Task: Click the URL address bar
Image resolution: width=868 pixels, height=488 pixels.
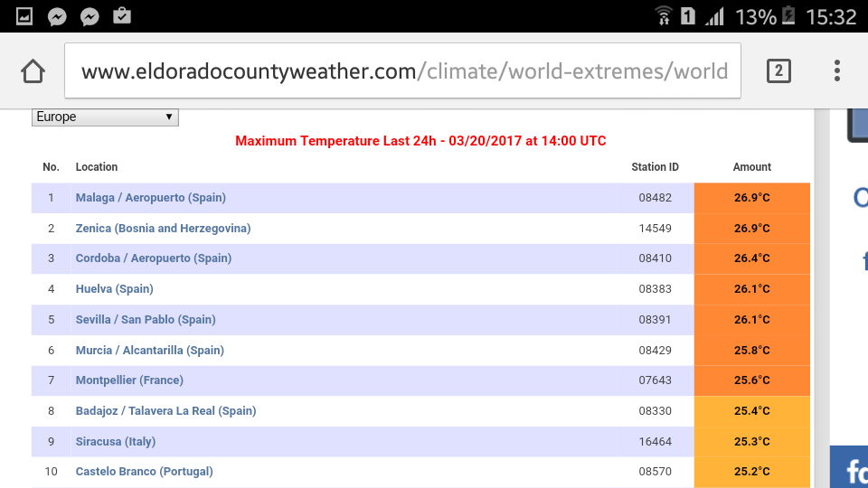Action: point(402,70)
